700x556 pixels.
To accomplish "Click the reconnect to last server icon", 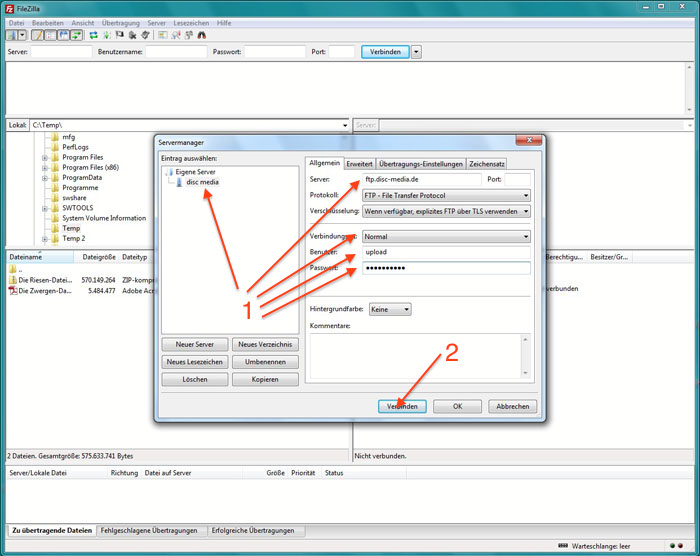I will click(x=146, y=35).
